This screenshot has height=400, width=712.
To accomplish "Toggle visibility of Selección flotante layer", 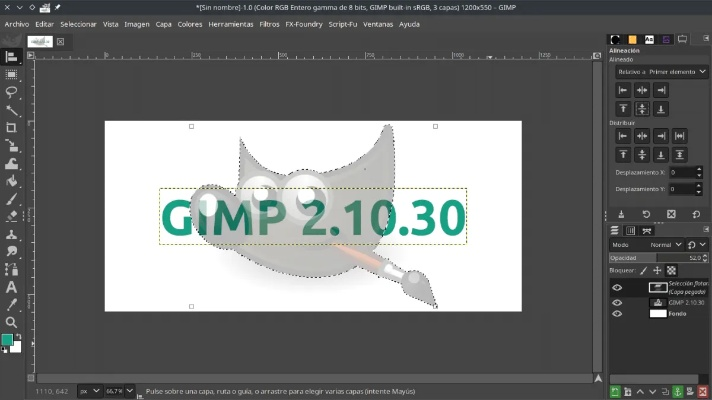I will pos(617,287).
